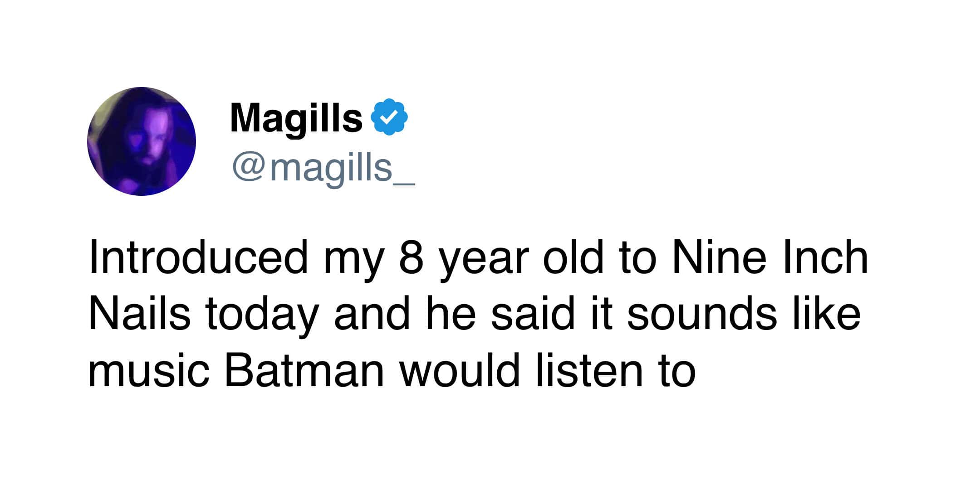980x485 pixels.
Task: Click the display name Magills
Action: pos(296,118)
